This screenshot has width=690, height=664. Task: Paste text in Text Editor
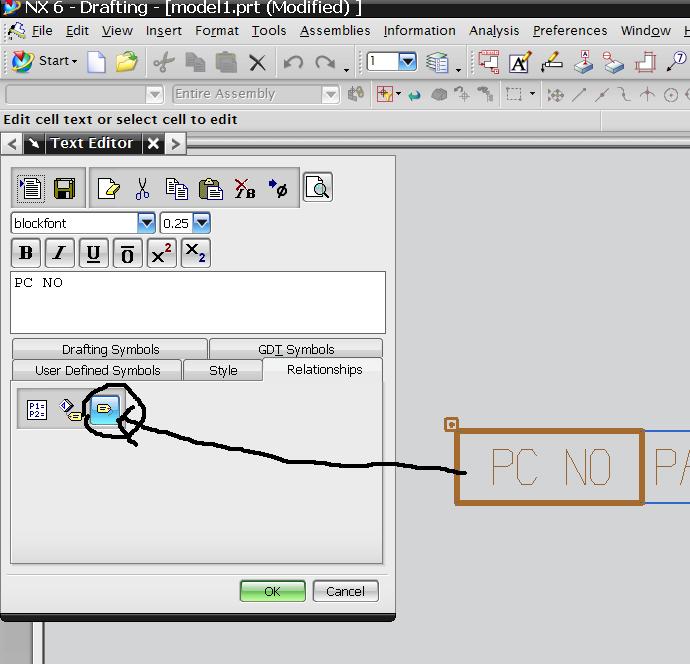(211, 189)
